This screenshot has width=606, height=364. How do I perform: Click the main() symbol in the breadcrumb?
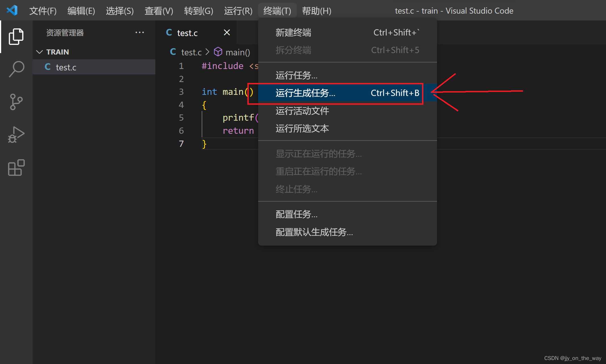pos(237,52)
